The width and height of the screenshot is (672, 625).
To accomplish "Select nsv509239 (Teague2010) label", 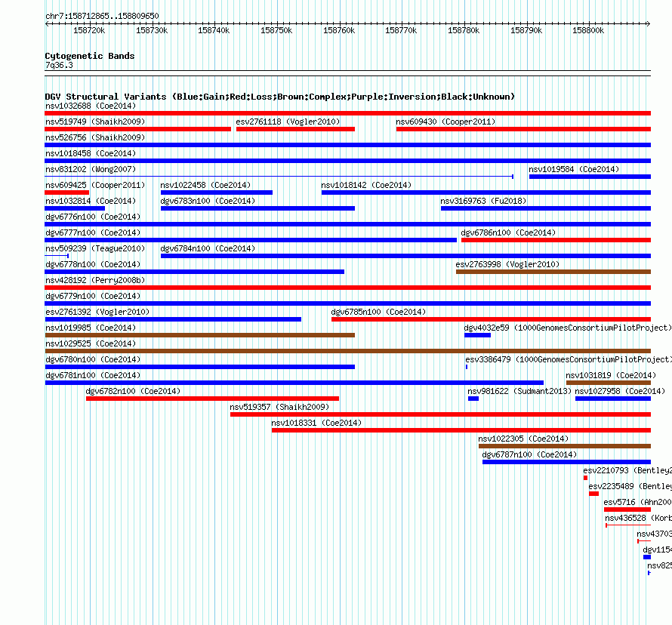I will [x=95, y=248].
